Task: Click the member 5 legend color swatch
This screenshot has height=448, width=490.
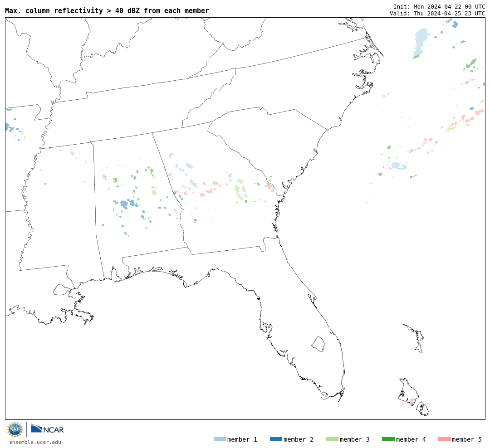Action: (x=444, y=439)
